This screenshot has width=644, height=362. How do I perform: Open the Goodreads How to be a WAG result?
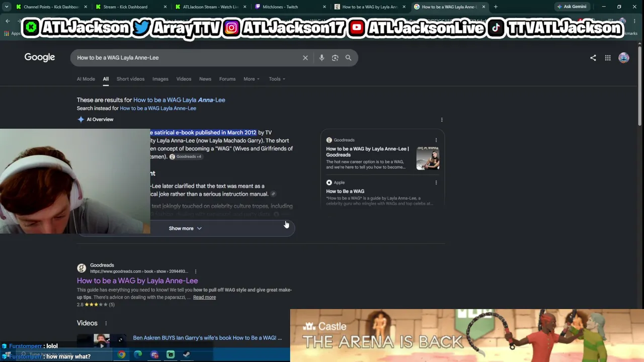tap(137, 281)
